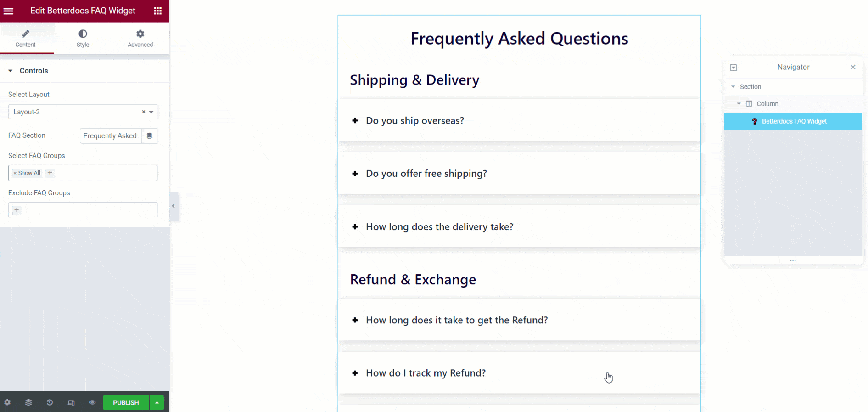Click the PUBLISH button
Screen dimensions: 868x412
[x=125, y=402]
